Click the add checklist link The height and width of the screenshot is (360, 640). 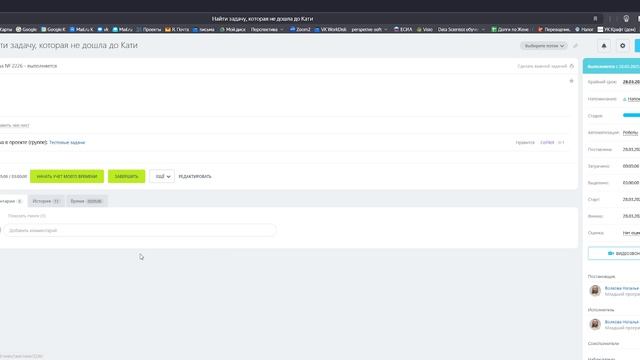[x=14, y=125]
